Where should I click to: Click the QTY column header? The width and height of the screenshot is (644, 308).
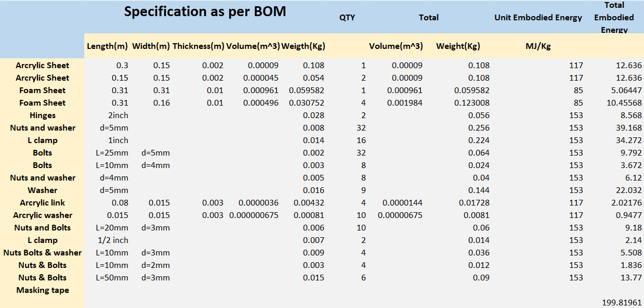click(347, 18)
